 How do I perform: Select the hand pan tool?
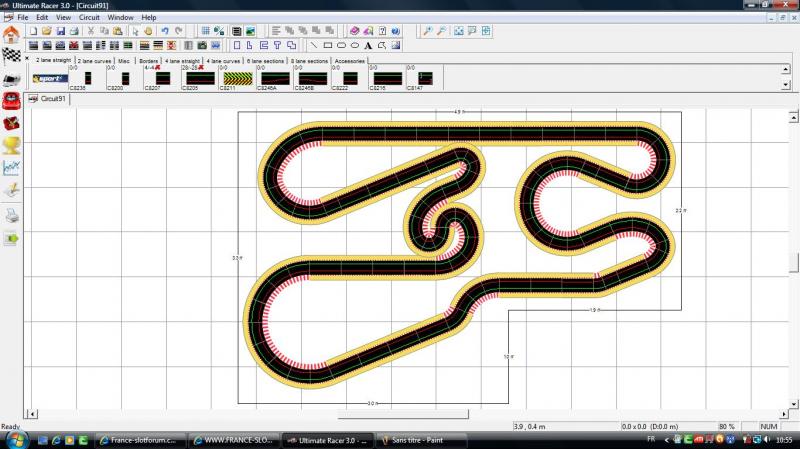146,31
